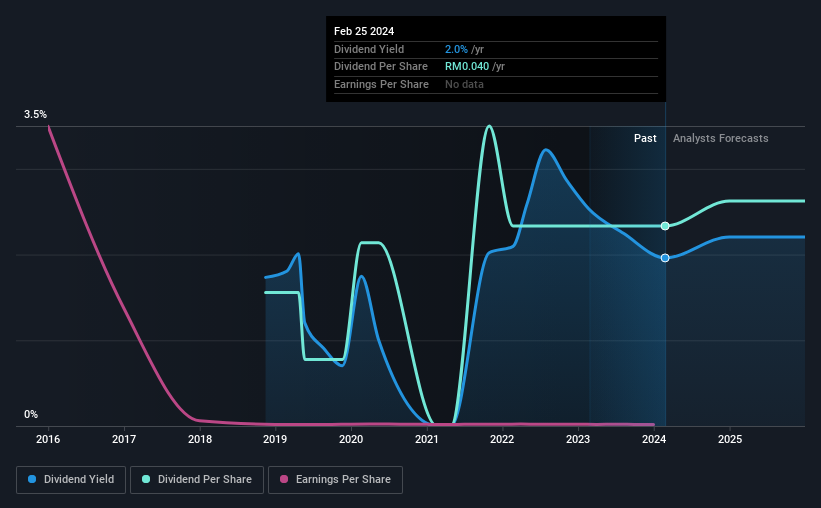Click the Dividend Yield row label in tooltip
Image resolution: width=821 pixels, height=508 pixels.
tap(369, 49)
